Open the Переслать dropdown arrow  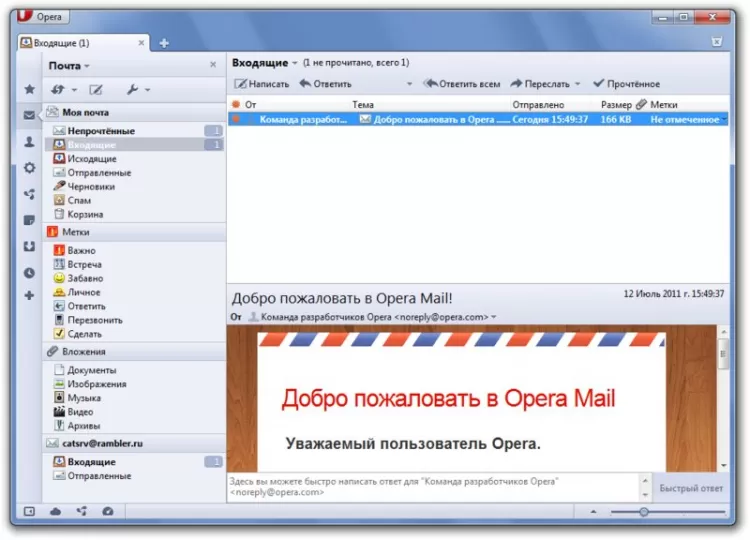pyautogui.click(x=578, y=84)
